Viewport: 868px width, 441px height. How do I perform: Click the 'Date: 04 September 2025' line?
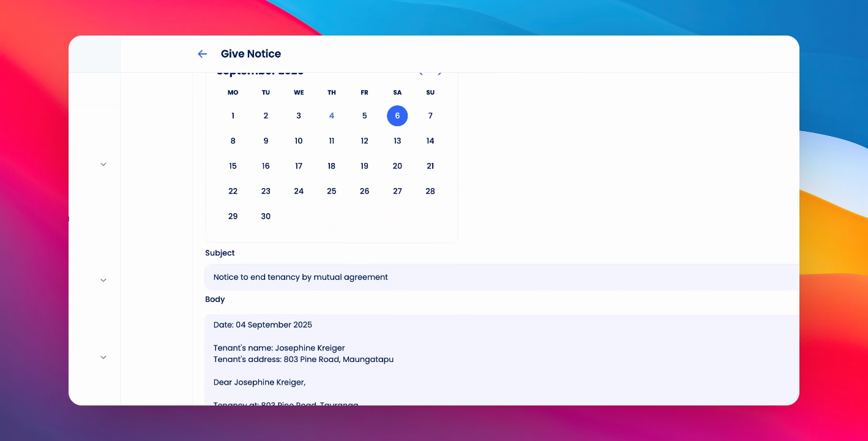pyautogui.click(x=263, y=325)
